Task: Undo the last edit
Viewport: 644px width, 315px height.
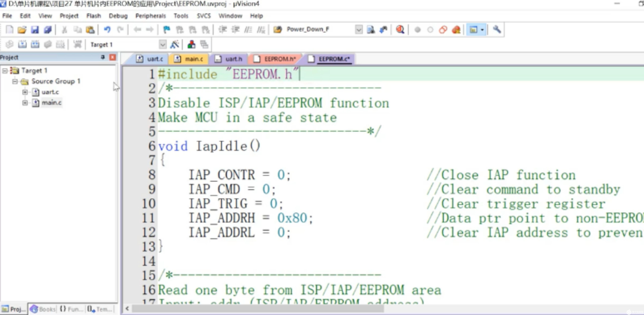Action: (107, 30)
